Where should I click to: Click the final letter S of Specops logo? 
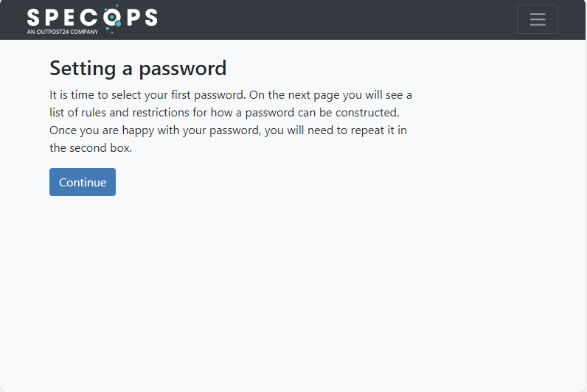pos(151,17)
